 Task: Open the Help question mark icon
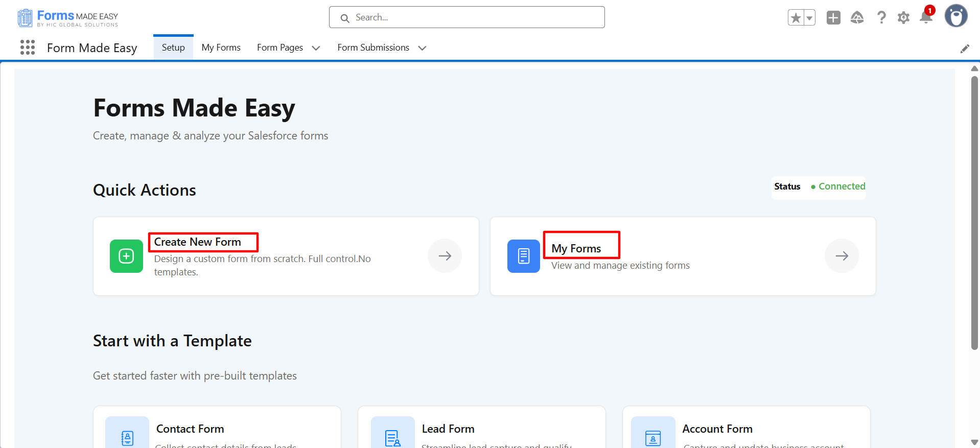881,18
